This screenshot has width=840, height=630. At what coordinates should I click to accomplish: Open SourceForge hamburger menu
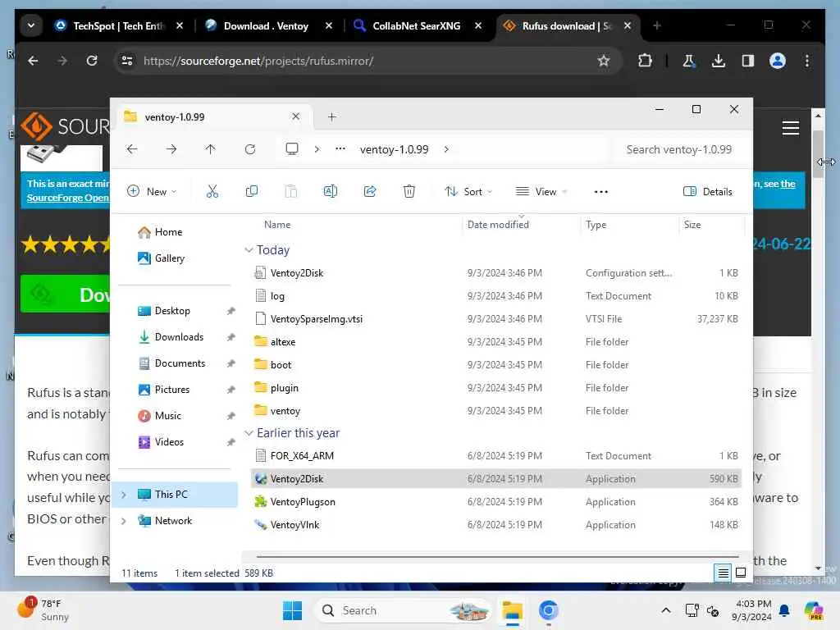(x=791, y=128)
